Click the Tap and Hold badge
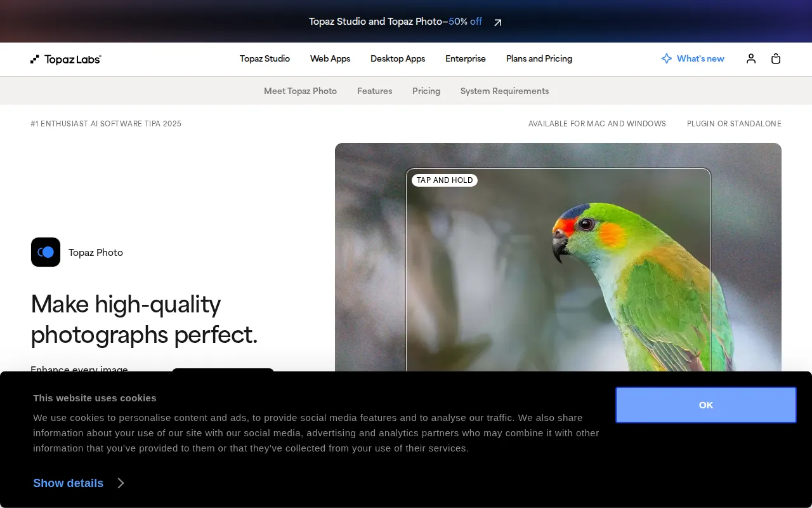This screenshot has width=812, height=508. pos(445,180)
